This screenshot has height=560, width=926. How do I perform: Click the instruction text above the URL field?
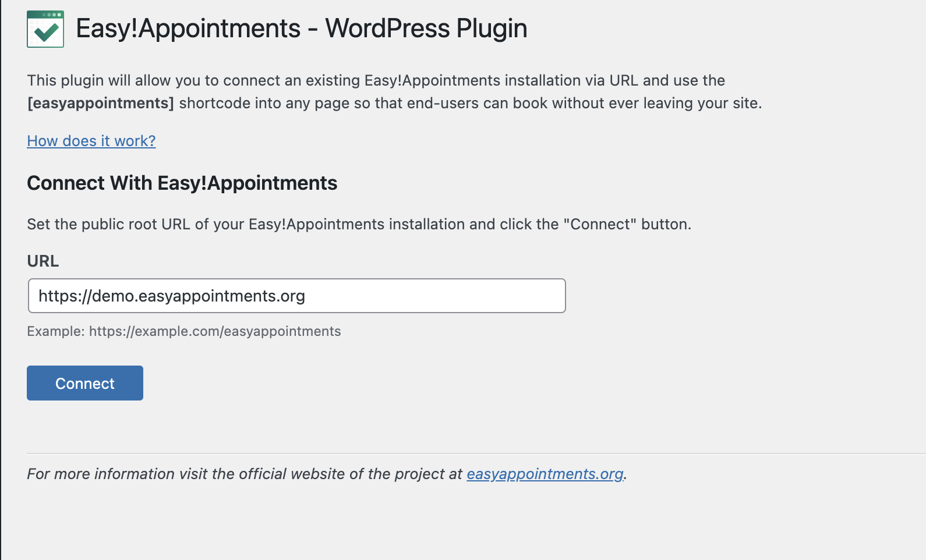(x=359, y=224)
